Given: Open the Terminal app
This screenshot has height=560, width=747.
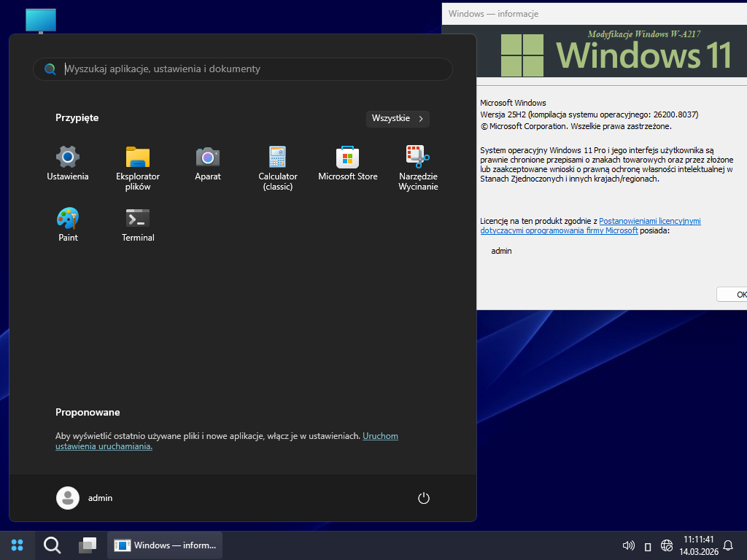Looking at the screenshot, I should coord(138,225).
